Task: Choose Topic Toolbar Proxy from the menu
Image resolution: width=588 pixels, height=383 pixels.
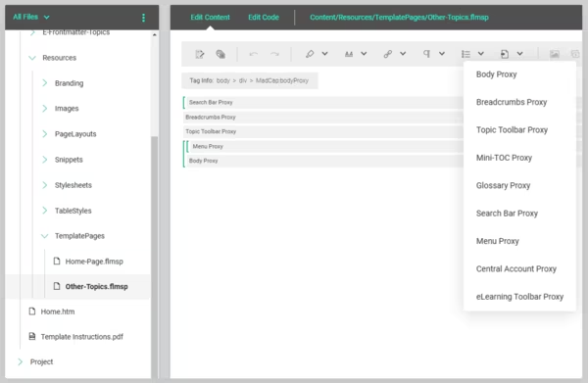Action: click(x=519, y=129)
